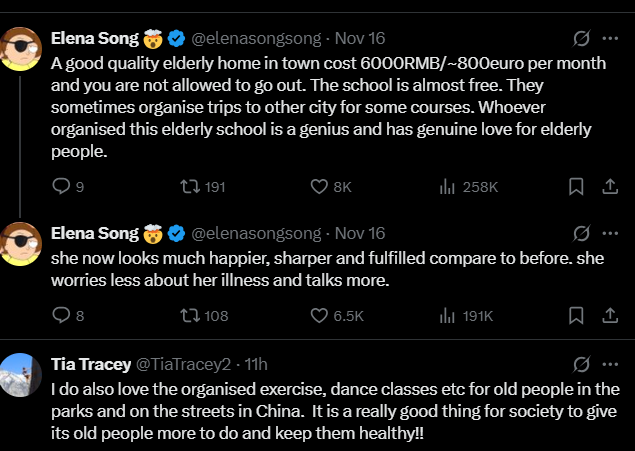Image resolution: width=635 pixels, height=451 pixels.
Task: Open more options on first Elena Song tweet
Action: [609, 39]
